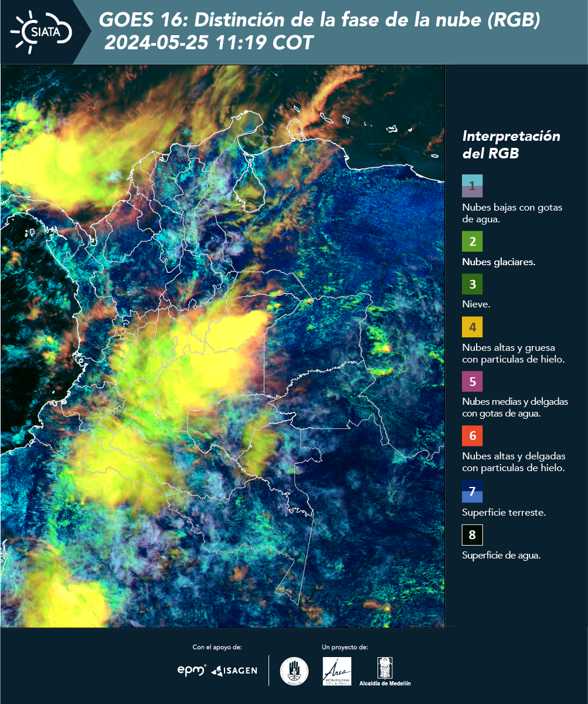Click 'Nubes altas y gruesa con particulas de hielo.'

click(513, 353)
